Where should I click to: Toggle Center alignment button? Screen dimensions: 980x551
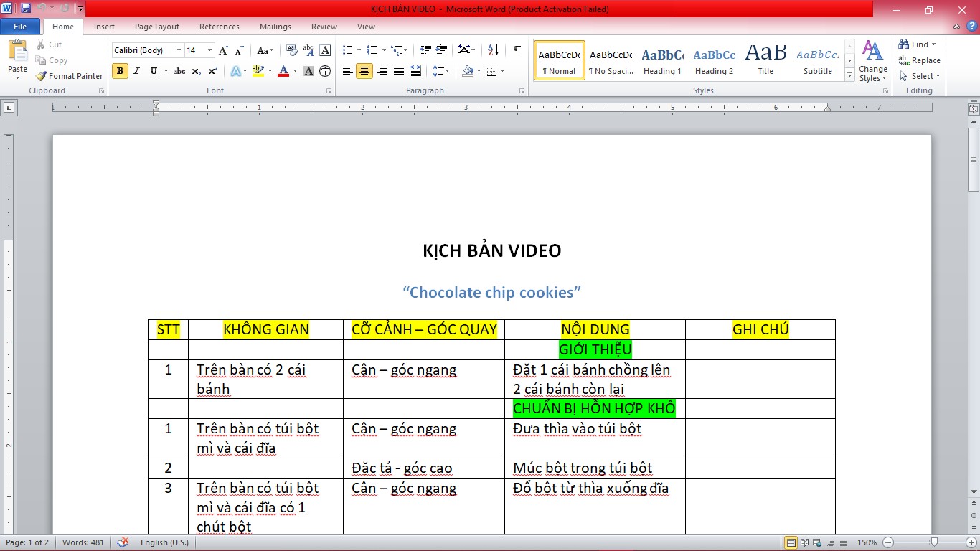[x=364, y=71]
